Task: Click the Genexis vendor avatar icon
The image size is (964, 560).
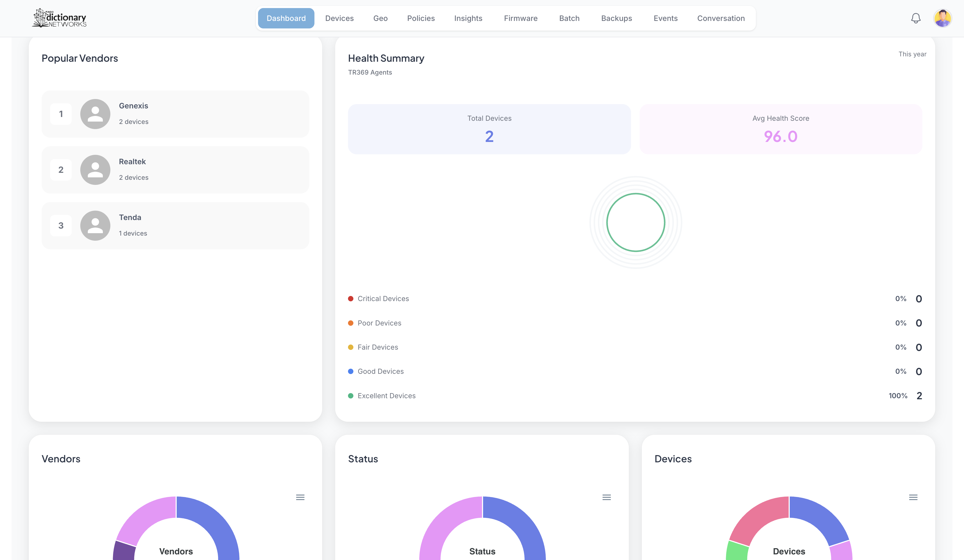Action: pos(95,114)
